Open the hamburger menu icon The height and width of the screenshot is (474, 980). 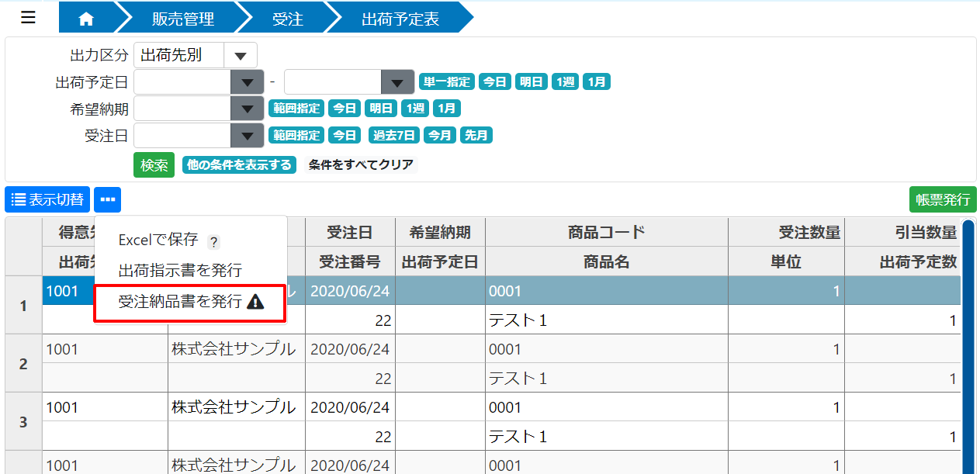(29, 18)
